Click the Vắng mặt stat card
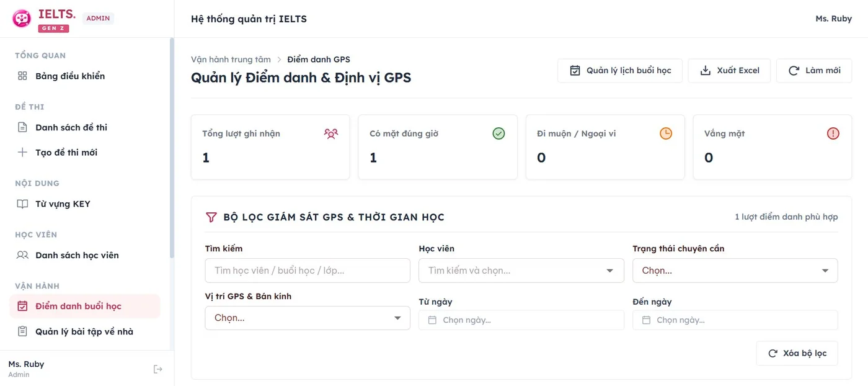 (773, 147)
